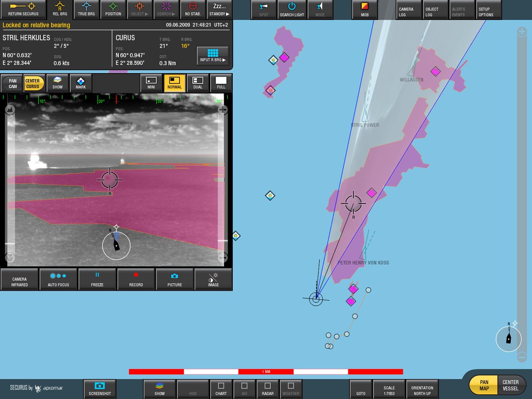Click the HIDE layers button
The width and height of the screenshot is (532, 399).
193,389
